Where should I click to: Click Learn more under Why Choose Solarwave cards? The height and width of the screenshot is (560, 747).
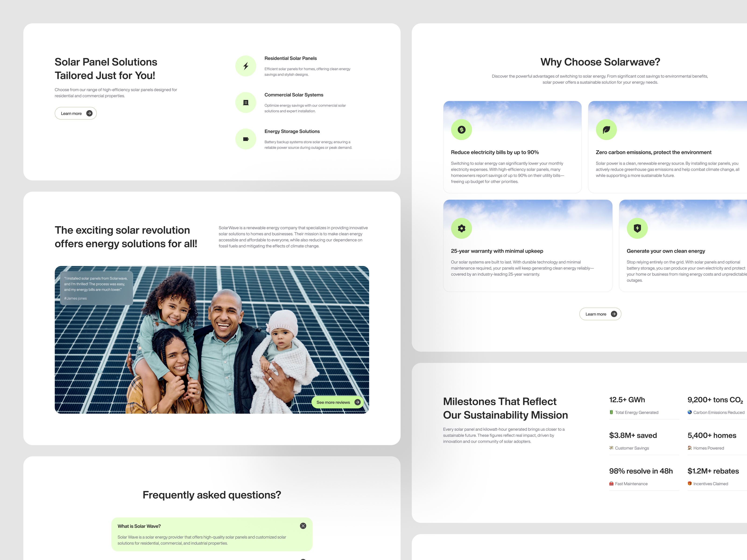600,314
